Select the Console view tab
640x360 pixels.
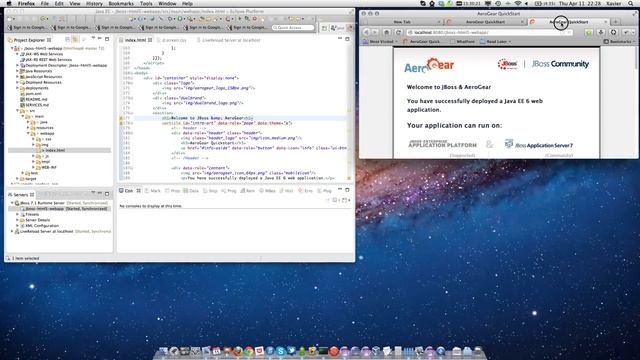(x=129, y=191)
